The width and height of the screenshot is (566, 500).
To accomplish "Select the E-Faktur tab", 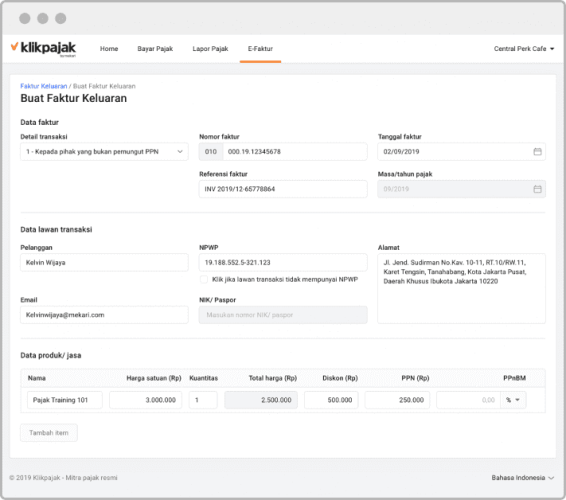I will click(260, 49).
